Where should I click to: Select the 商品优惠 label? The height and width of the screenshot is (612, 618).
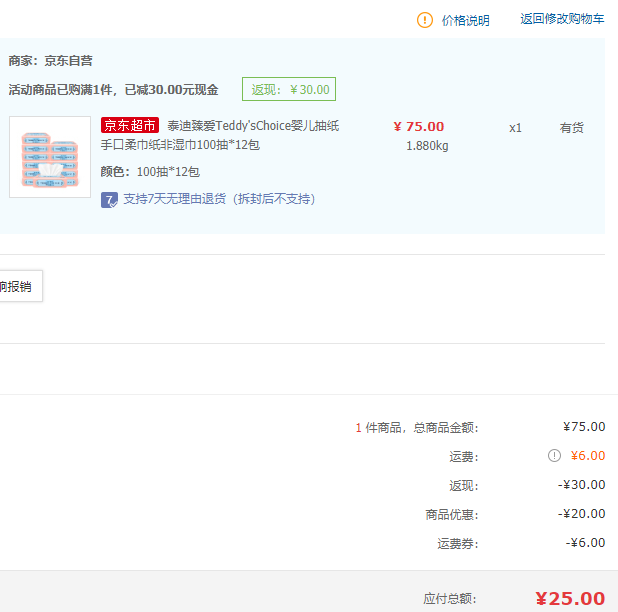[452, 515]
